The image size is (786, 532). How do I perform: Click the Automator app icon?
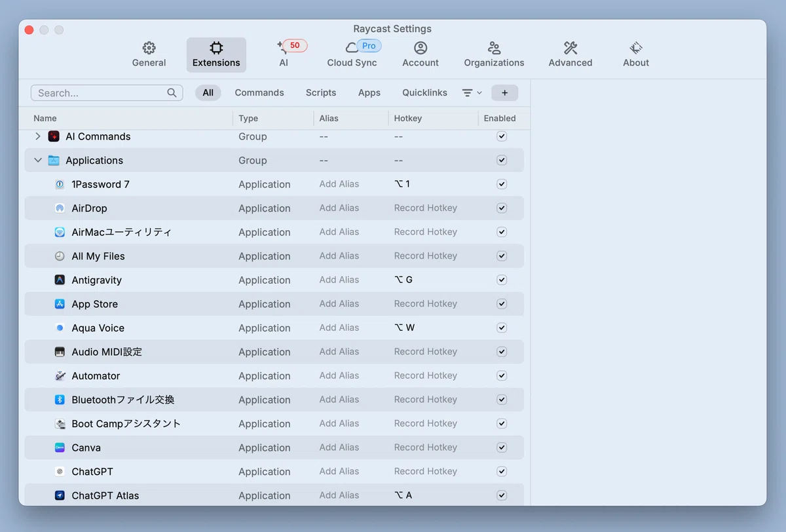[60, 376]
